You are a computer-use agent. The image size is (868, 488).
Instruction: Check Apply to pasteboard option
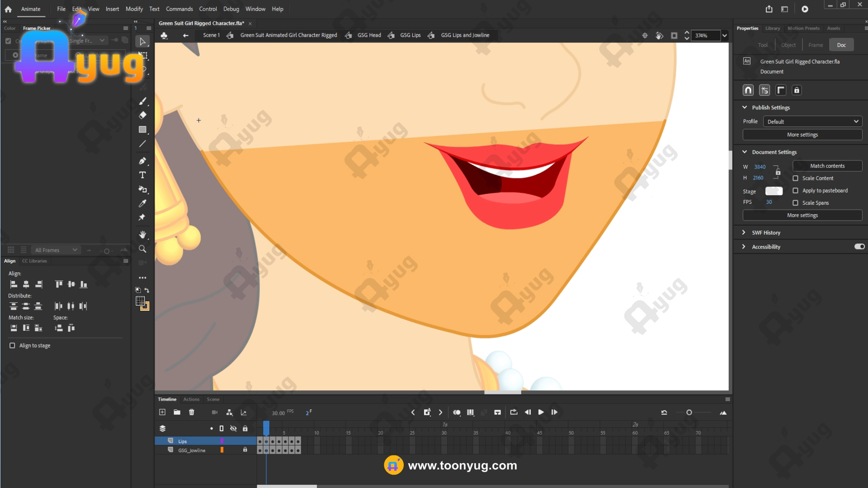(795, 191)
